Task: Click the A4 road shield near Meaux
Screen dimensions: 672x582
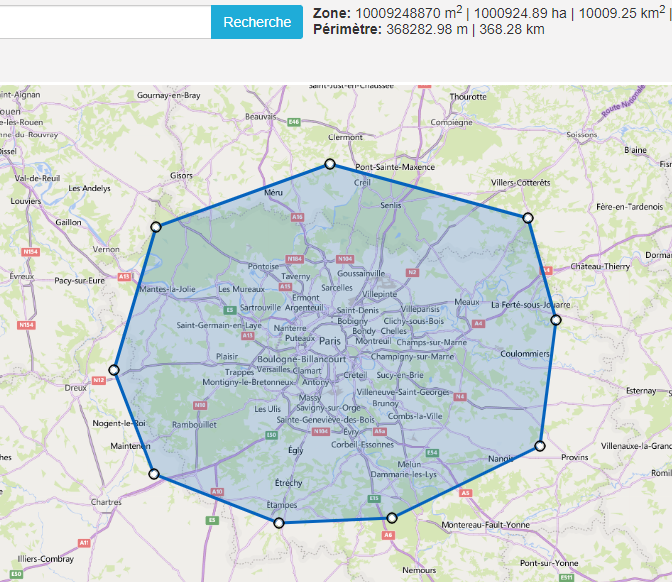Action: coord(478,324)
